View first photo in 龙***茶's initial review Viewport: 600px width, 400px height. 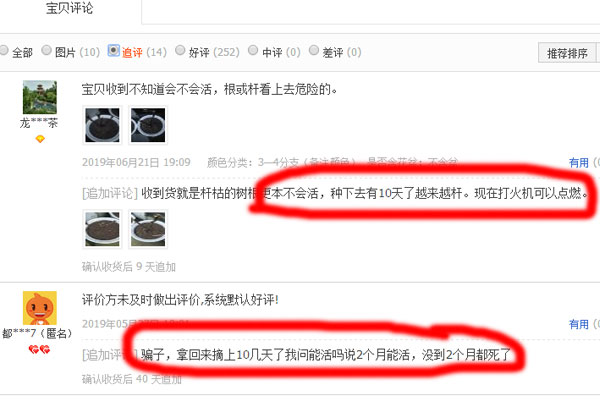(102, 125)
